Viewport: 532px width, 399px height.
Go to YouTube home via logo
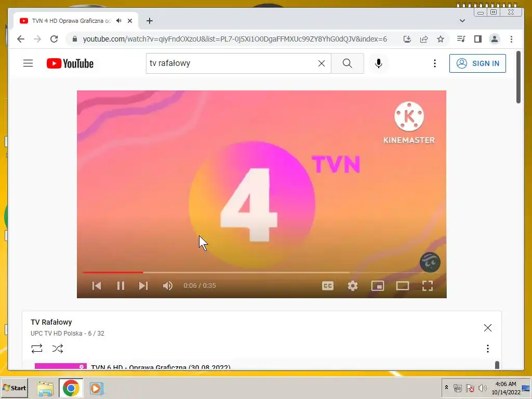70,63
